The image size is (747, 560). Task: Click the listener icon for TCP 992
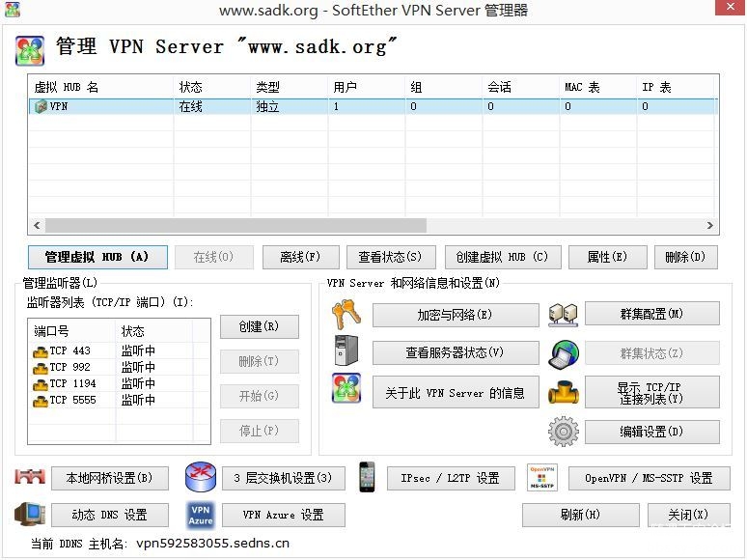pyautogui.click(x=41, y=368)
